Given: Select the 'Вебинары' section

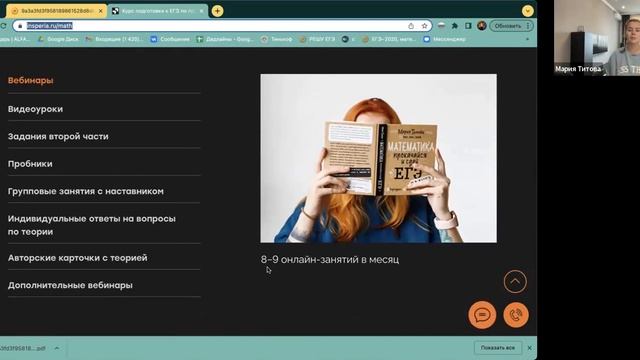Looking at the screenshot, I should click(31, 80).
